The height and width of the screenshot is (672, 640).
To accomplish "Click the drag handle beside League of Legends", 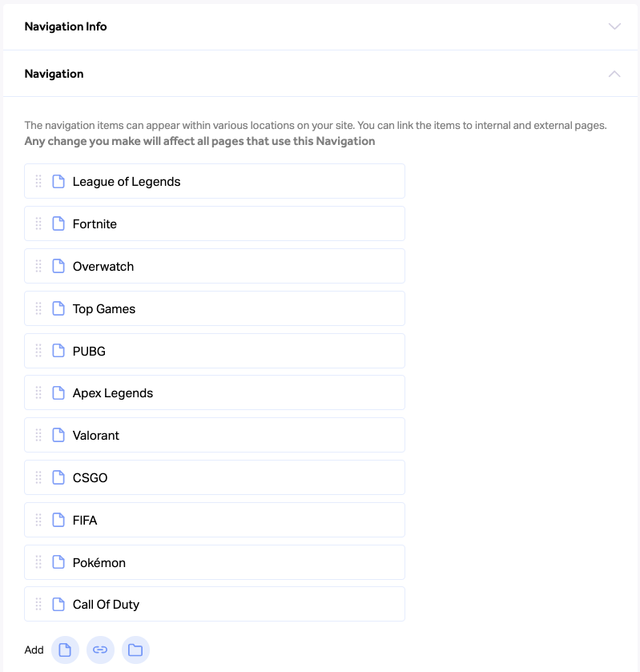I will tap(38, 181).
